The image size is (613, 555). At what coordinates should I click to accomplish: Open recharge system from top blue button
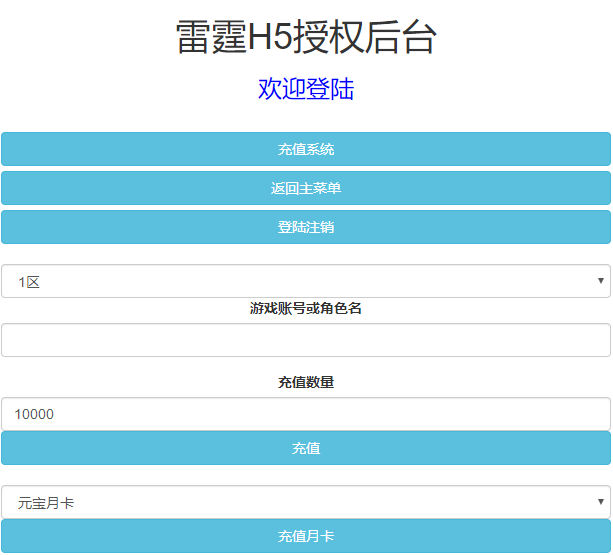point(305,149)
